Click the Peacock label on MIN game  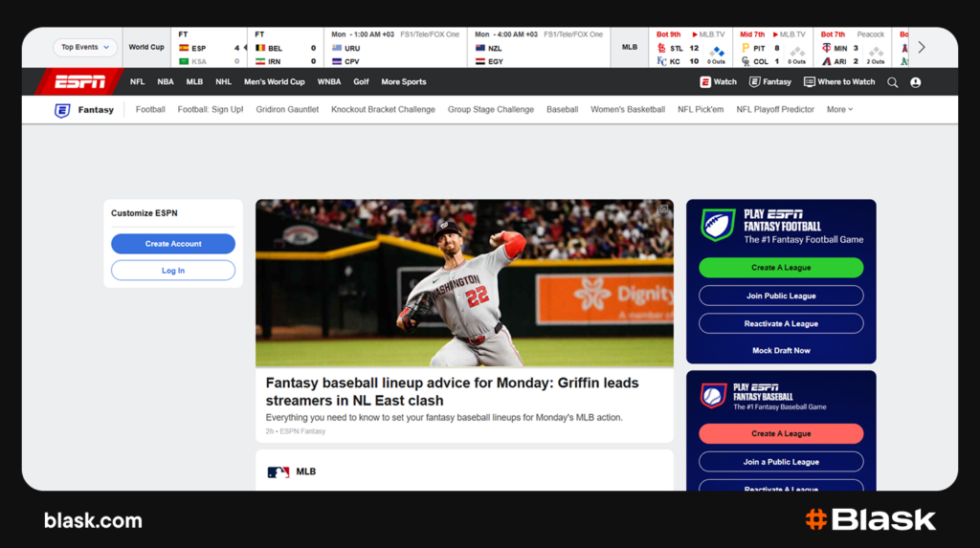click(x=870, y=34)
